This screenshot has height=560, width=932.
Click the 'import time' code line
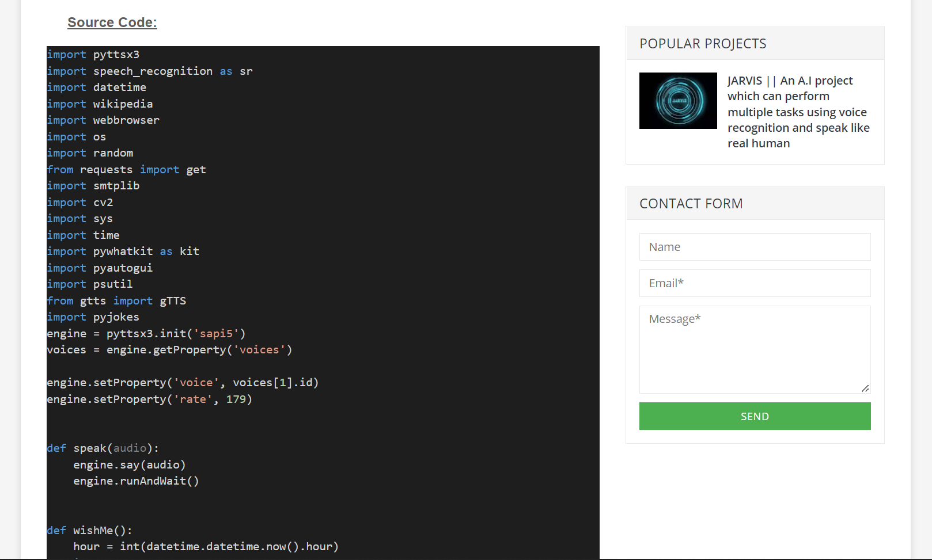click(84, 235)
